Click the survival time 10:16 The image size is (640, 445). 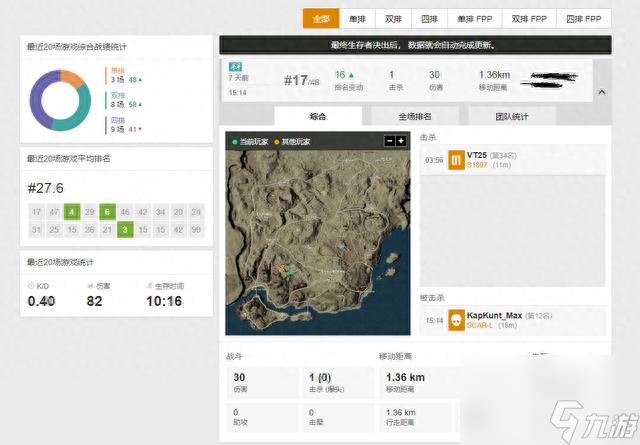164,301
